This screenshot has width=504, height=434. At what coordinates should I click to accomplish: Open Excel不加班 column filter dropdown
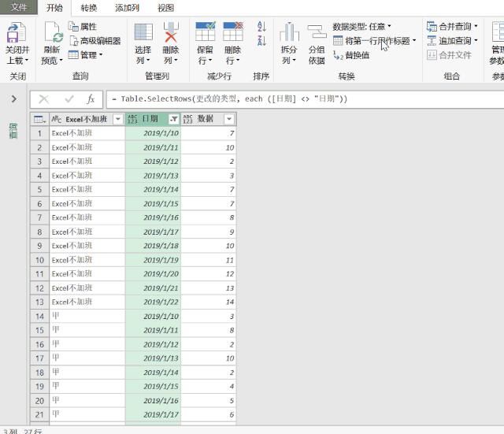click(118, 119)
